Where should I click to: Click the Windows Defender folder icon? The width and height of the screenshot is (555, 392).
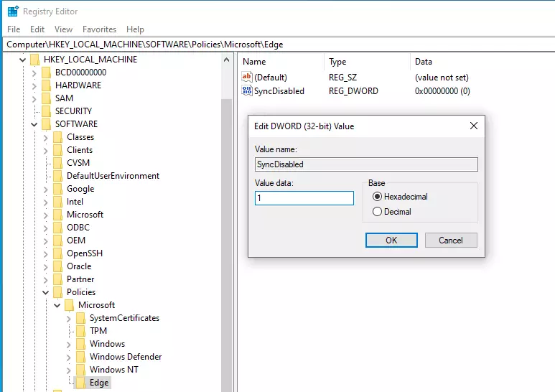(80, 357)
